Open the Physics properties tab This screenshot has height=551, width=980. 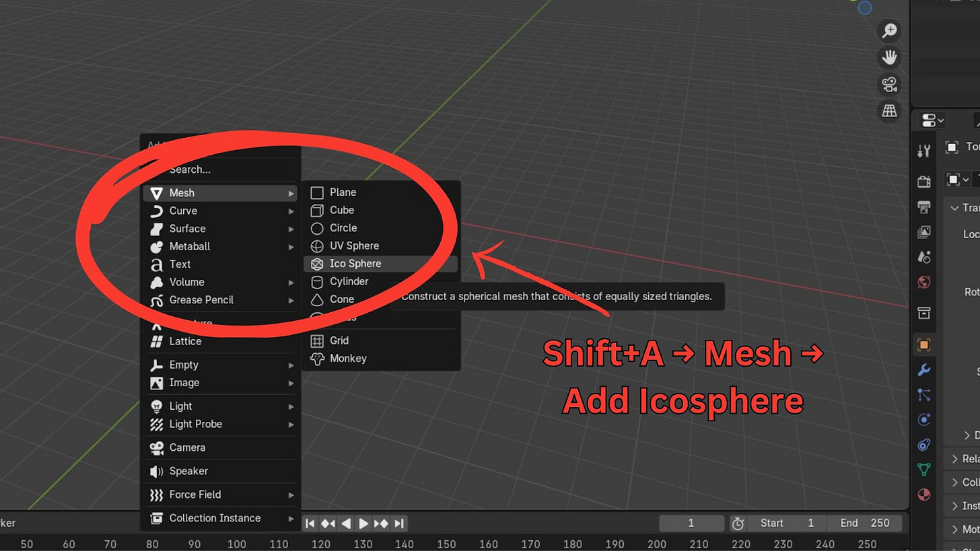[924, 420]
